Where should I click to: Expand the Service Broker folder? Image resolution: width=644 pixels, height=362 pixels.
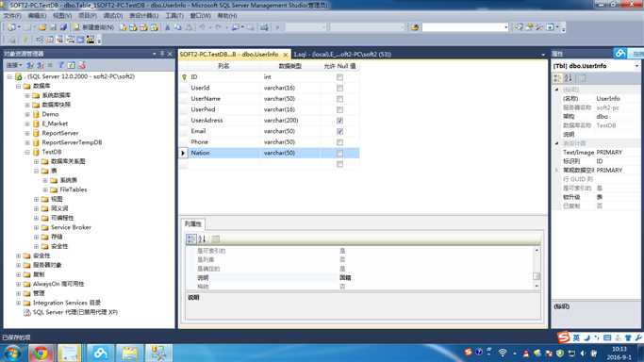point(36,227)
